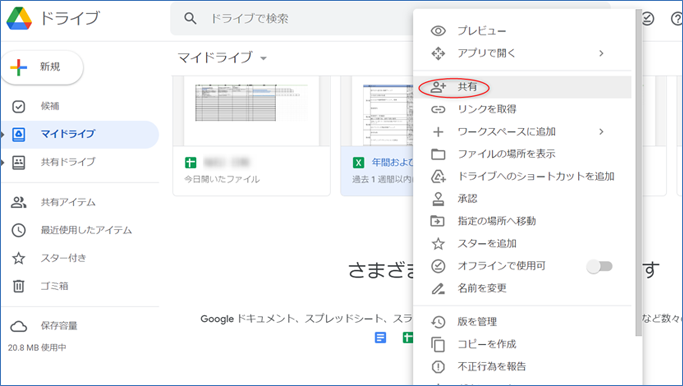
Task: Click the report abuse exclamation icon
Action: 438,367
